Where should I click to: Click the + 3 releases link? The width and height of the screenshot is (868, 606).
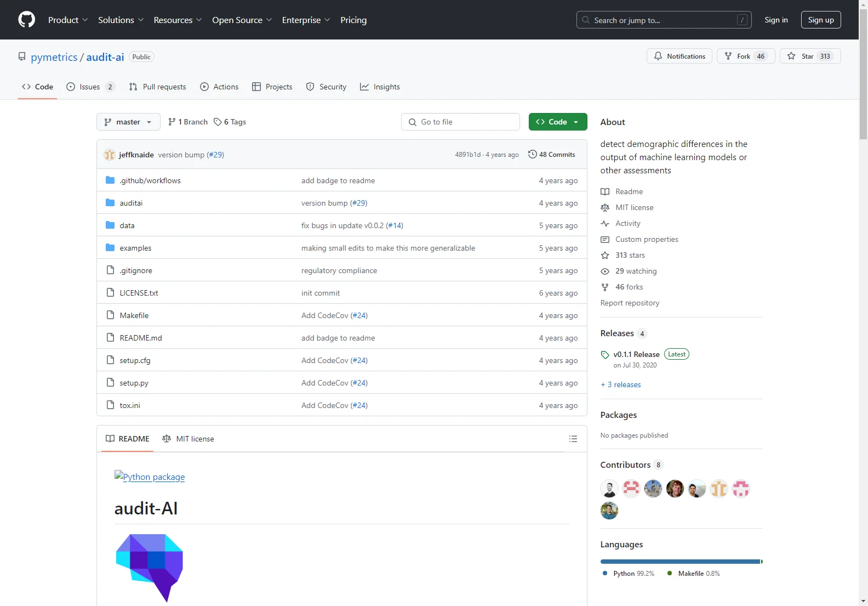point(621,384)
